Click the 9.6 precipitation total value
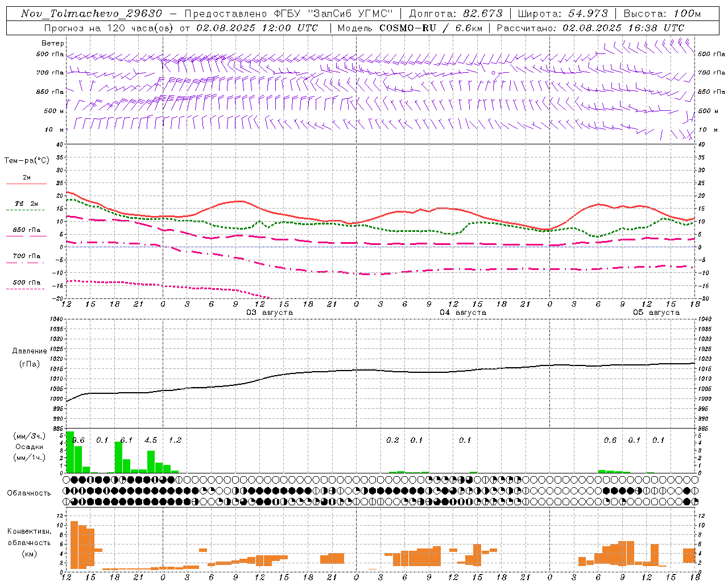The height and width of the screenshot is (582, 728). pyautogui.click(x=78, y=440)
